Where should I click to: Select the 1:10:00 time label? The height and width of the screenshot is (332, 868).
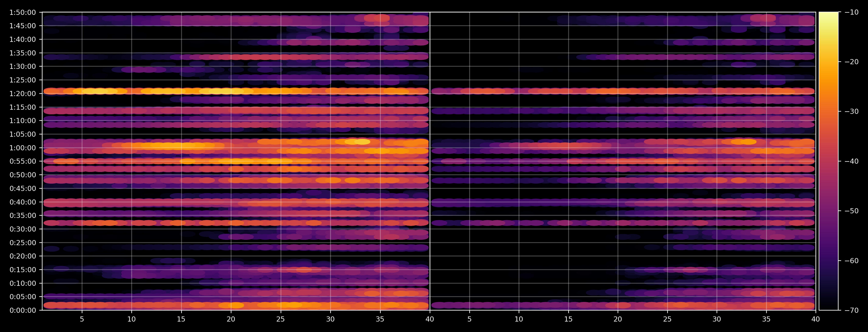click(x=23, y=121)
